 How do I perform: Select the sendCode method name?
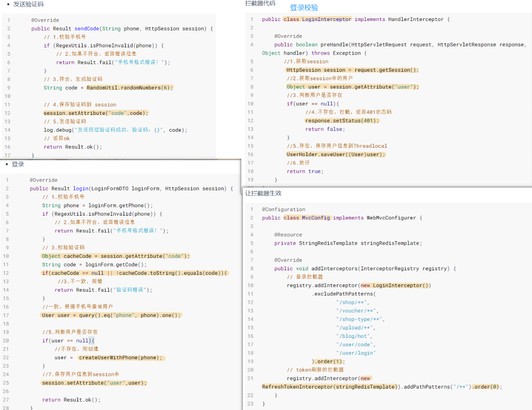(x=87, y=29)
